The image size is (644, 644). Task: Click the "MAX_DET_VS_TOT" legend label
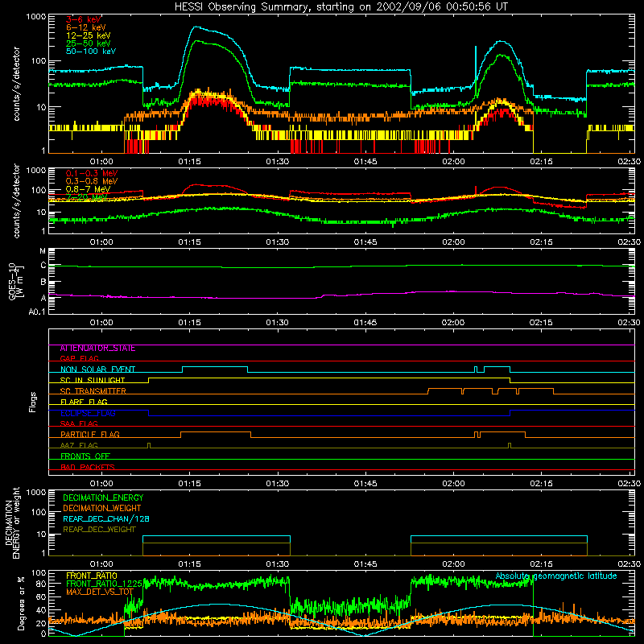pyautogui.click(x=100, y=592)
